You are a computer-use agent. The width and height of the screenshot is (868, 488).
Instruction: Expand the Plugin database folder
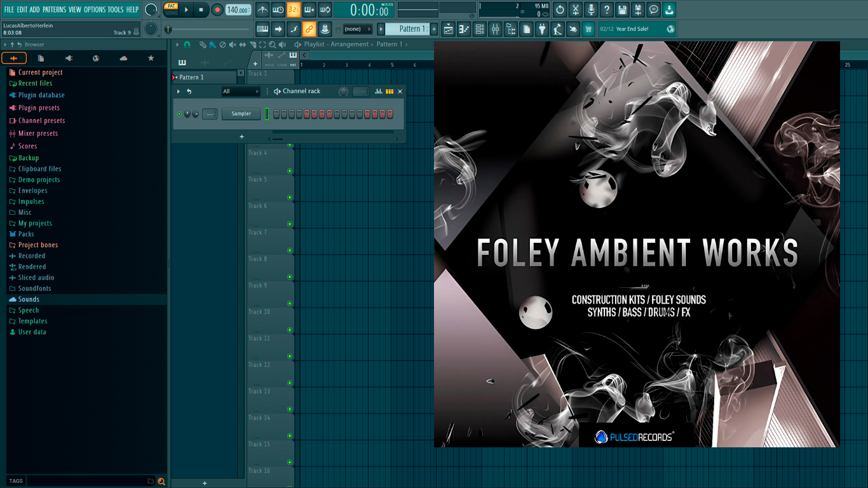coord(41,95)
